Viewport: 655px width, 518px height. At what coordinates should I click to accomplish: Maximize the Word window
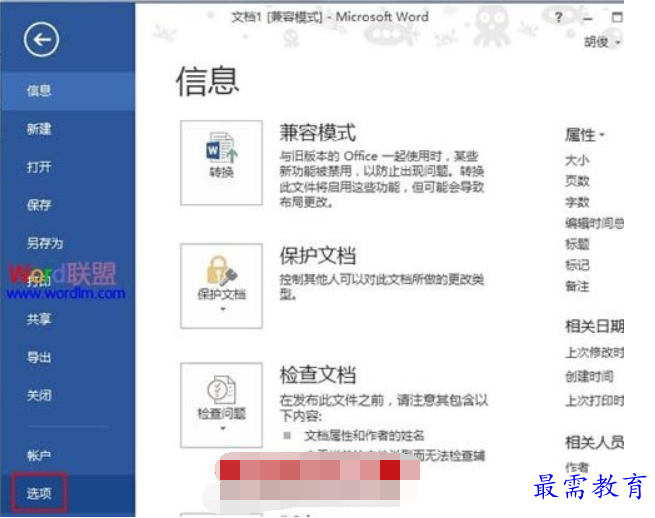tap(617, 18)
